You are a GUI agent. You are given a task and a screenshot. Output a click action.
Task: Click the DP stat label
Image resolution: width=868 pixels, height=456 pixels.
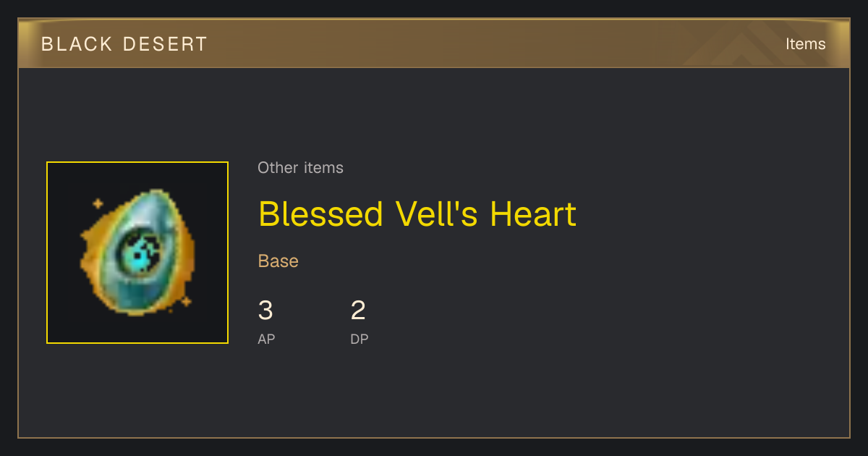pos(359,339)
